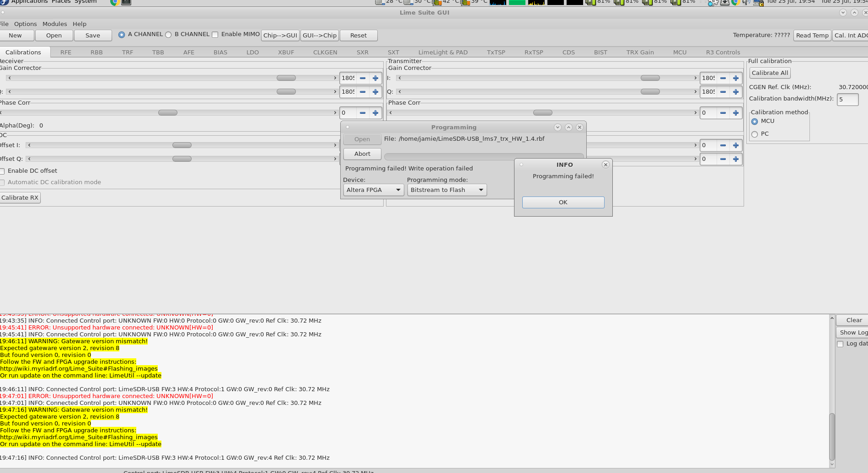Click minus icon for Receiver Gain Corrector Q
This screenshot has width=868, height=473.
point(363,92)
